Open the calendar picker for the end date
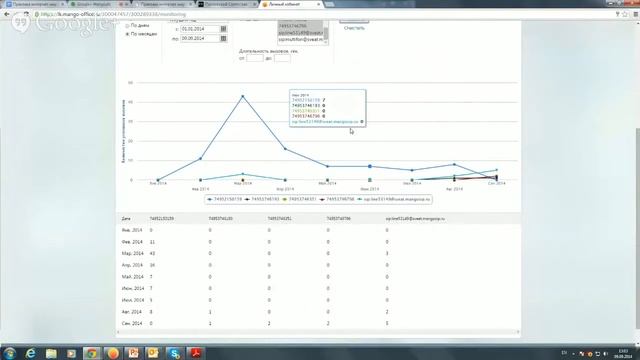Screen dimensions: 640x360 click(x=223, y=38)
